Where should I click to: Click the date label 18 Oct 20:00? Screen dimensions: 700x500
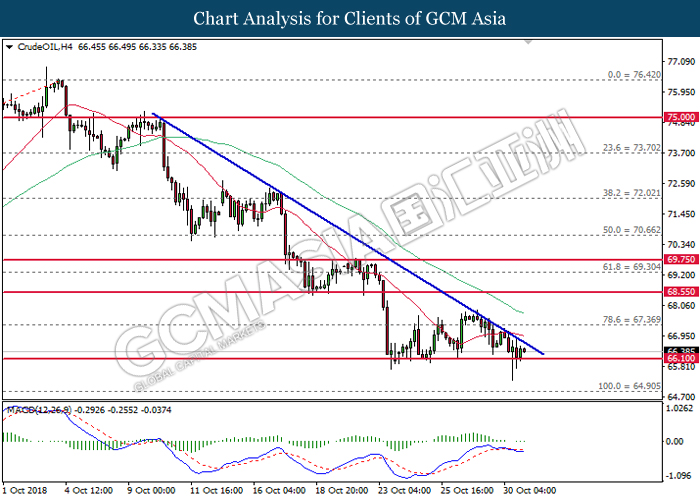(x=342, y=490)
